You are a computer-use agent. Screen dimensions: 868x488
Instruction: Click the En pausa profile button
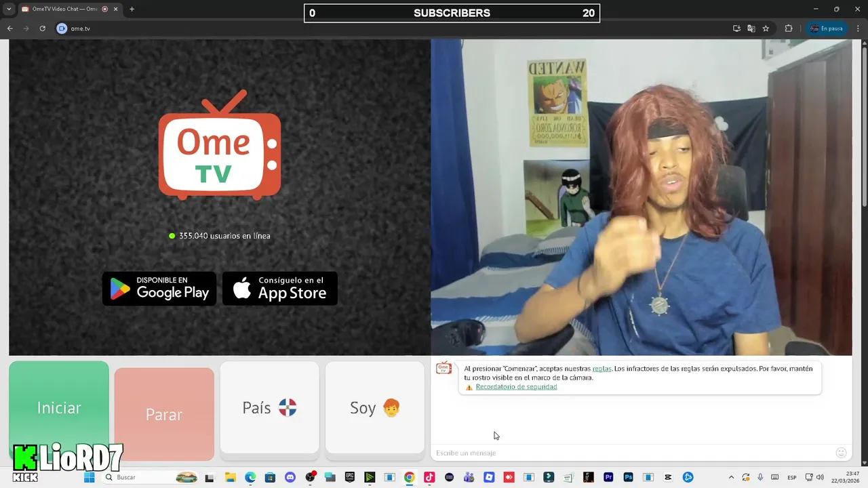coord(826,28)
